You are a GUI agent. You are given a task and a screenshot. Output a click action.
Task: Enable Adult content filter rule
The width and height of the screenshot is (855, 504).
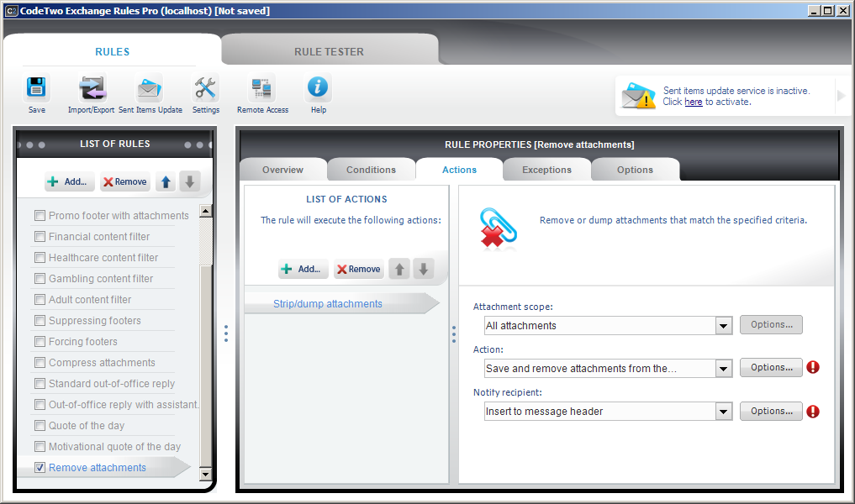point(40,299)
